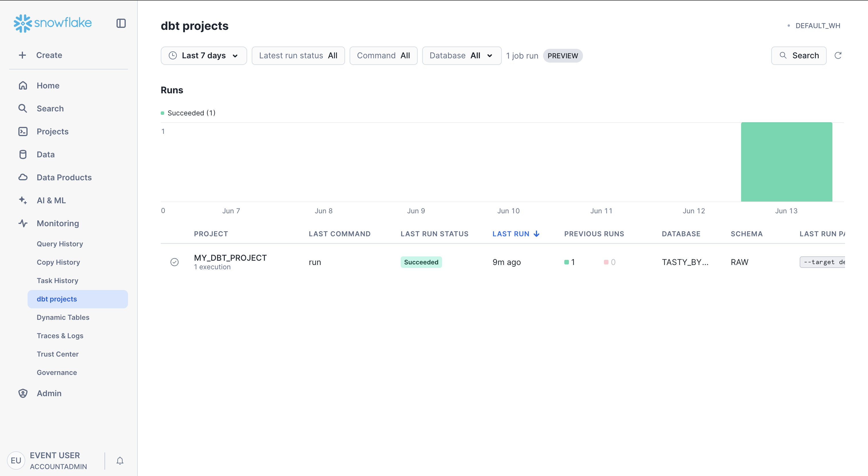Expand the Database All dropdown
The image size is (868, 476).
point(461,56)
